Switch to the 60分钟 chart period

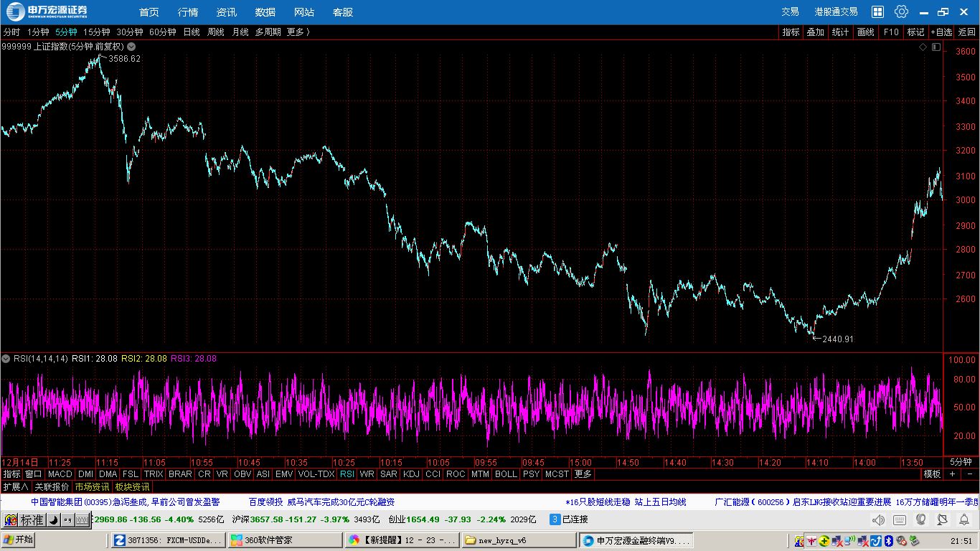pos(163,32)
